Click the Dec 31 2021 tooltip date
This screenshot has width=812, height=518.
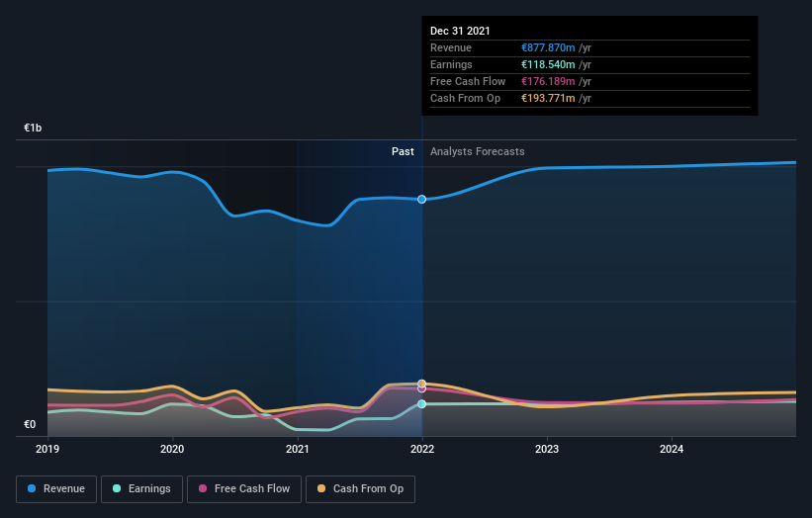click(x=460, y=31)
